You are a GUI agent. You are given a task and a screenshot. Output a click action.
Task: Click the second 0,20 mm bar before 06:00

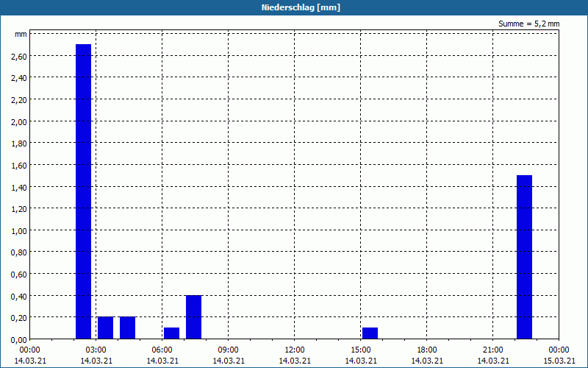click(127, 328)
